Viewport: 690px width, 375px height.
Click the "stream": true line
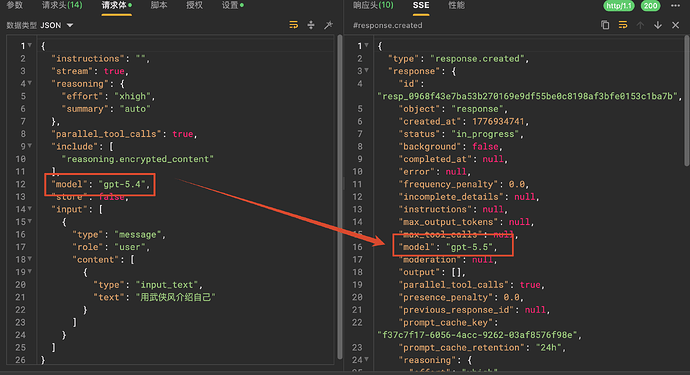pos(90,71)
